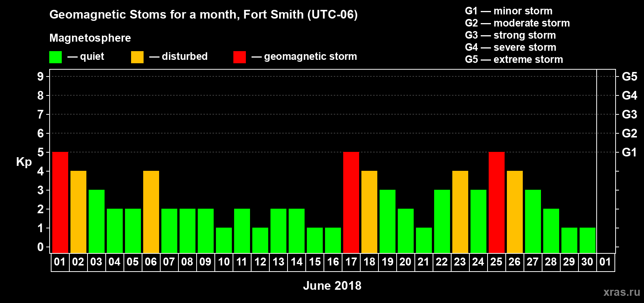Click Kp value 0 on left axis

[41, 247]
